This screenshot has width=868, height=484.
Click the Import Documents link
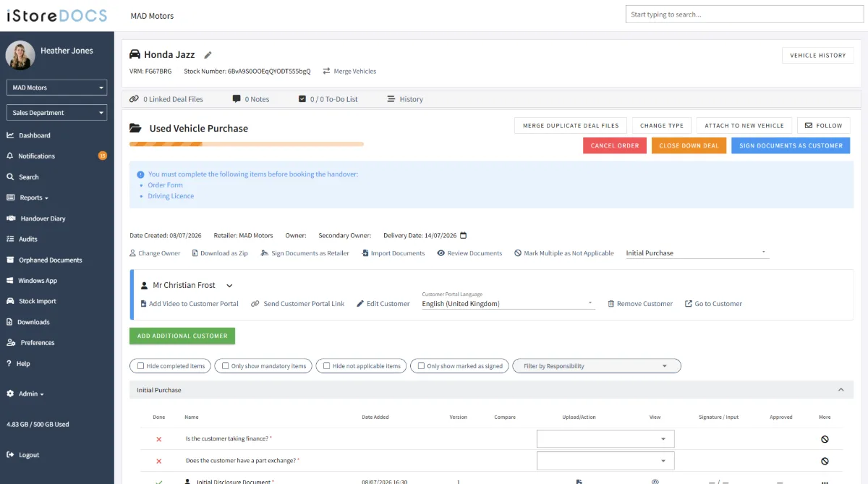coord(393,253)
